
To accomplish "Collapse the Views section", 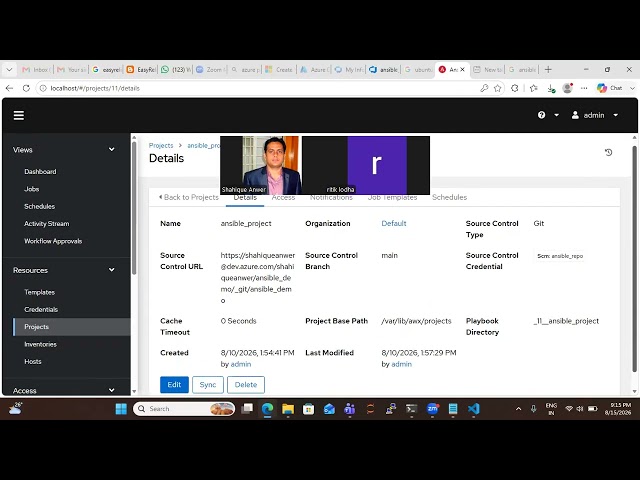I will click(x=111, y=149).
